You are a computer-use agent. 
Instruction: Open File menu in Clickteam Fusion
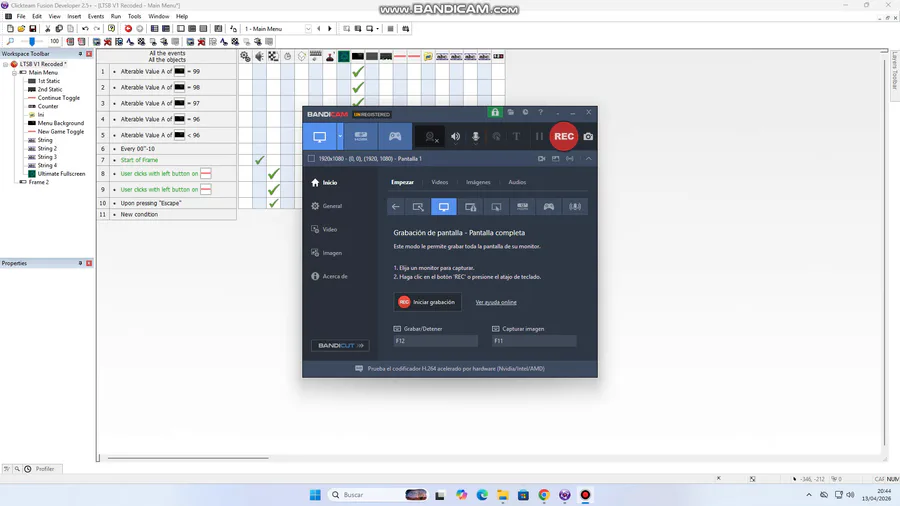[x=21, y=17]
